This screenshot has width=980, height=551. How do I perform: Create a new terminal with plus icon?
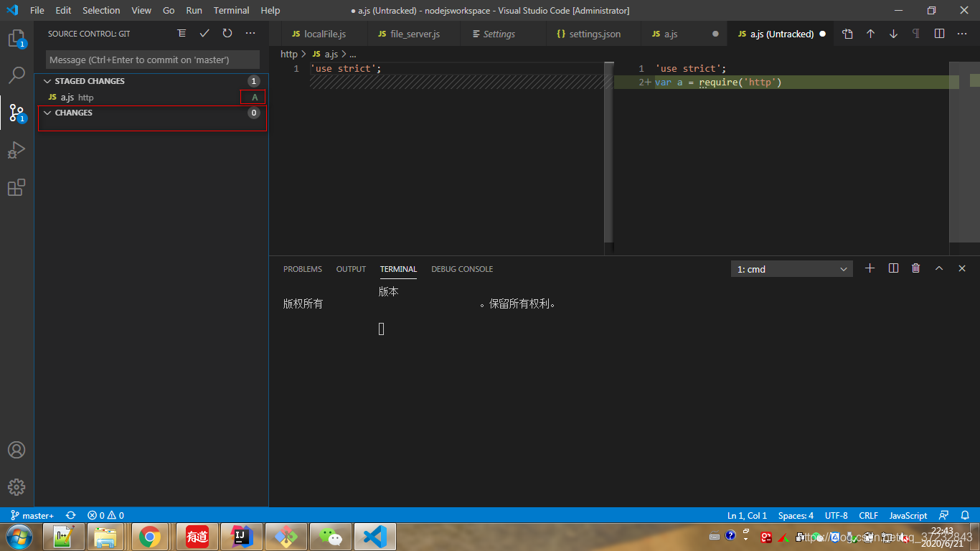pos(870,268)
